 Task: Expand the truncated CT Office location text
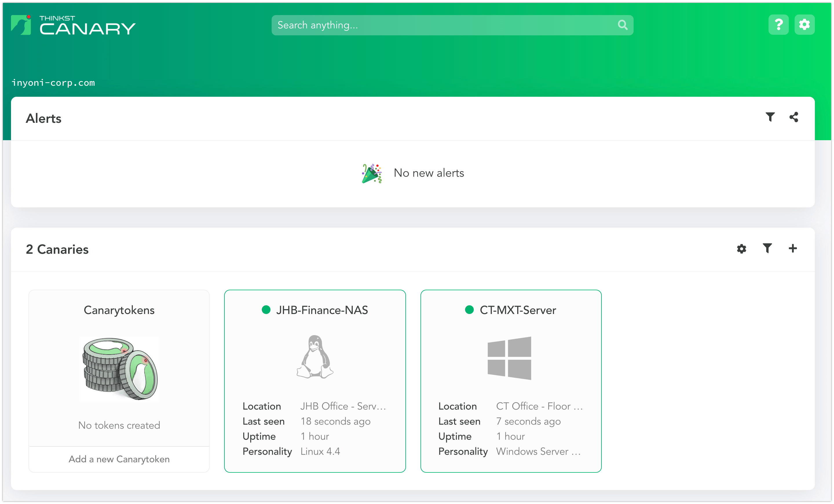pyautogui.click(x=539, y=406)
